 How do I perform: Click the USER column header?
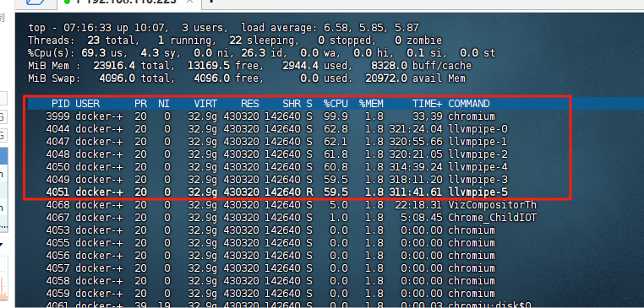click(88, 104)
